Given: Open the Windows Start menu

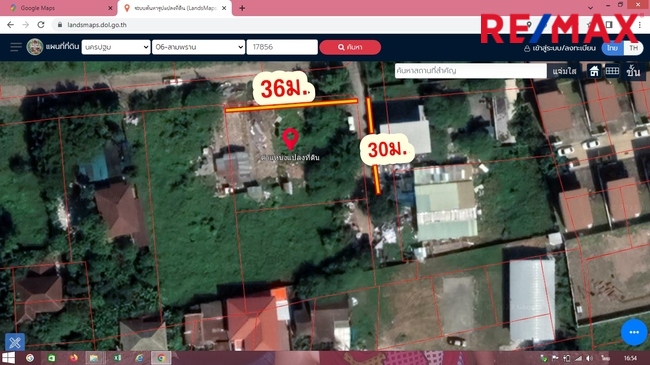Looking at the screenshot, I should pos(8,358).
